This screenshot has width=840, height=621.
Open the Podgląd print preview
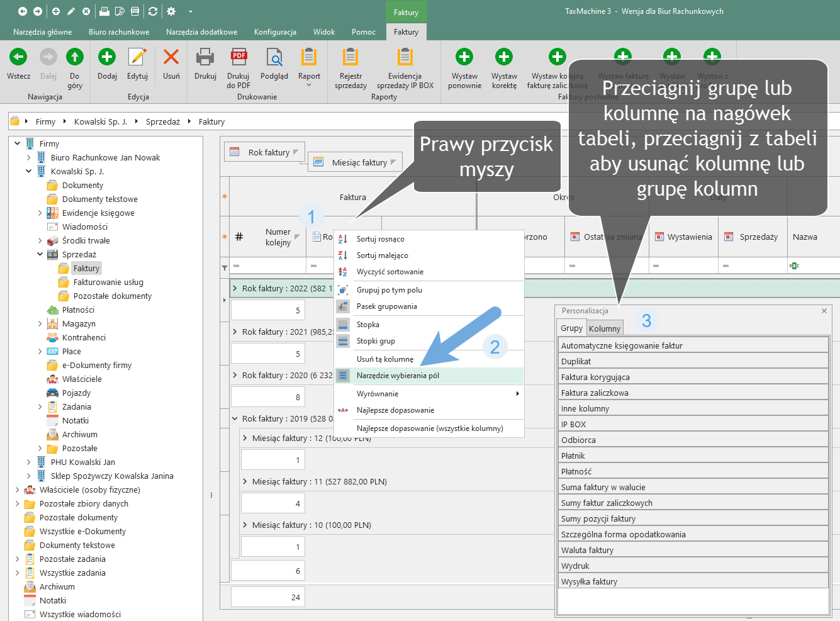coord(274,57)
